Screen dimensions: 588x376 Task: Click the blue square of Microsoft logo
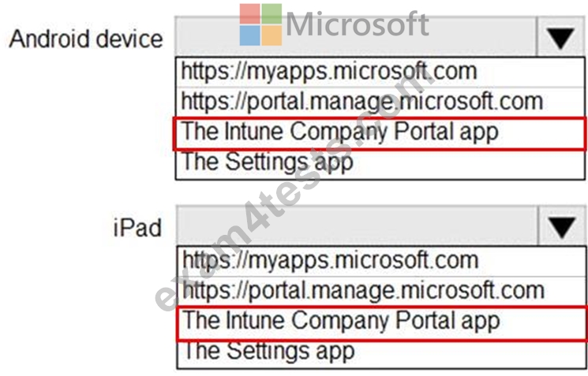tap(250, 35)
